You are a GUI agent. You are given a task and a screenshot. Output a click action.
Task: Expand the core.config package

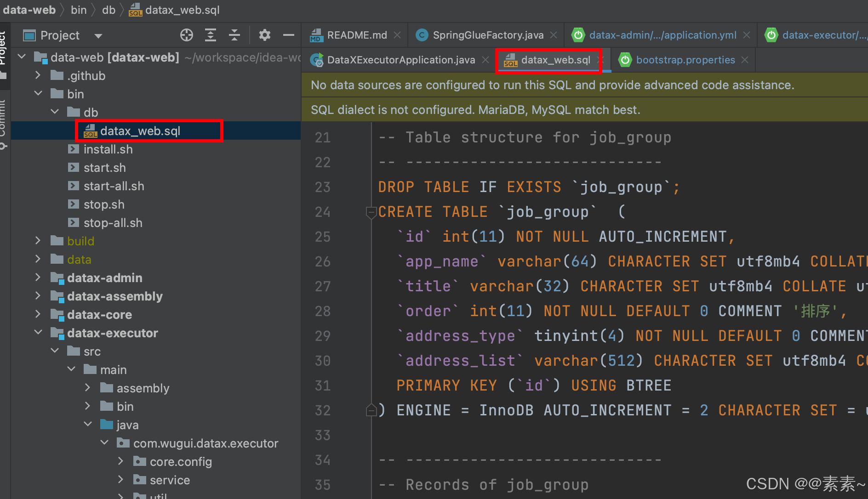click(120, 461)
